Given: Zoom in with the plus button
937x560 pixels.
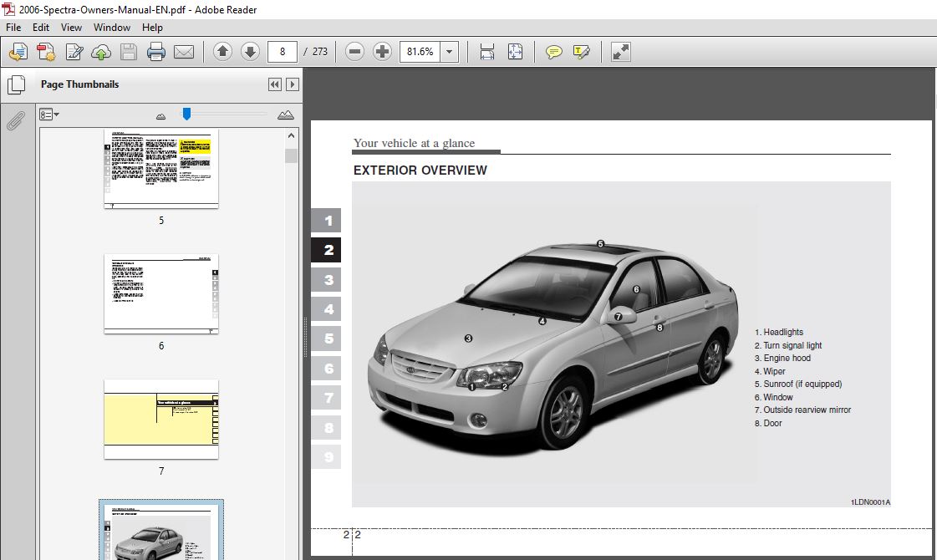Looking at the screenshot, I should [x=382, y=52].
